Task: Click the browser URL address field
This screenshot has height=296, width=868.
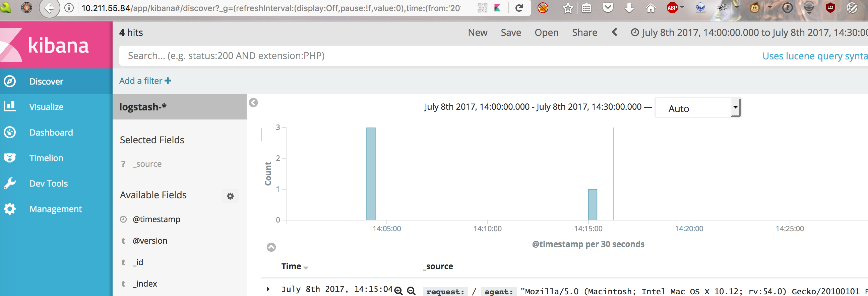Action: (x=271, y=8)
